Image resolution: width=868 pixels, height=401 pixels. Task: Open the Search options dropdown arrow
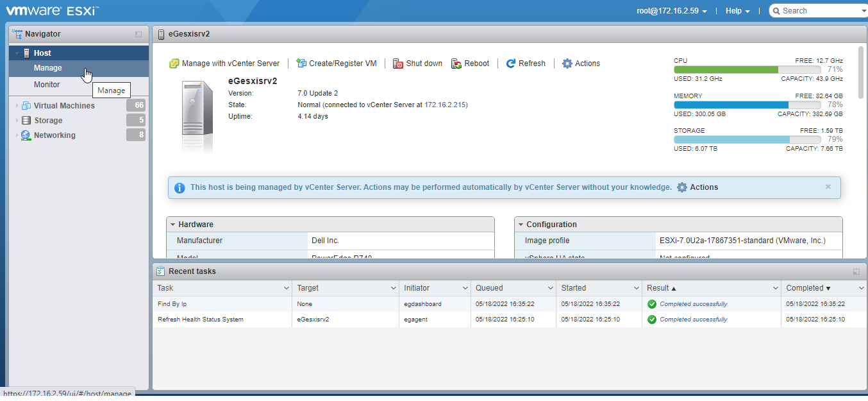pos(864,11)
